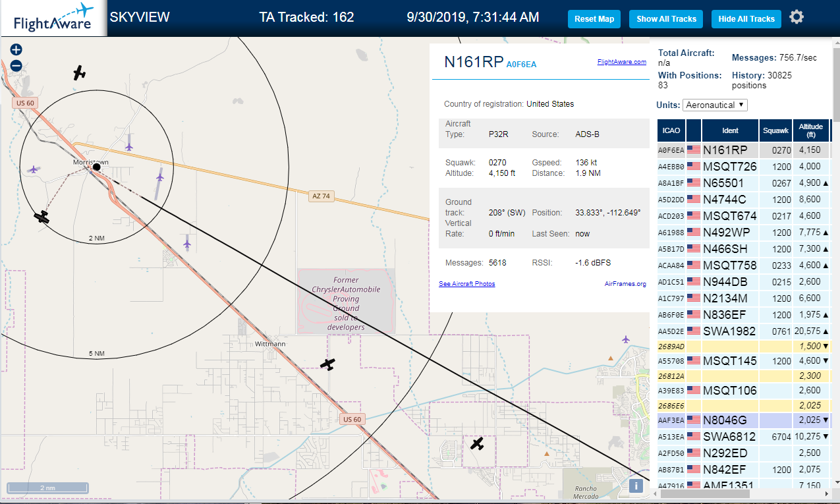Click N161RP title in detail panel
The height and width of the screenshot is (504, 840).
(474, 62)
